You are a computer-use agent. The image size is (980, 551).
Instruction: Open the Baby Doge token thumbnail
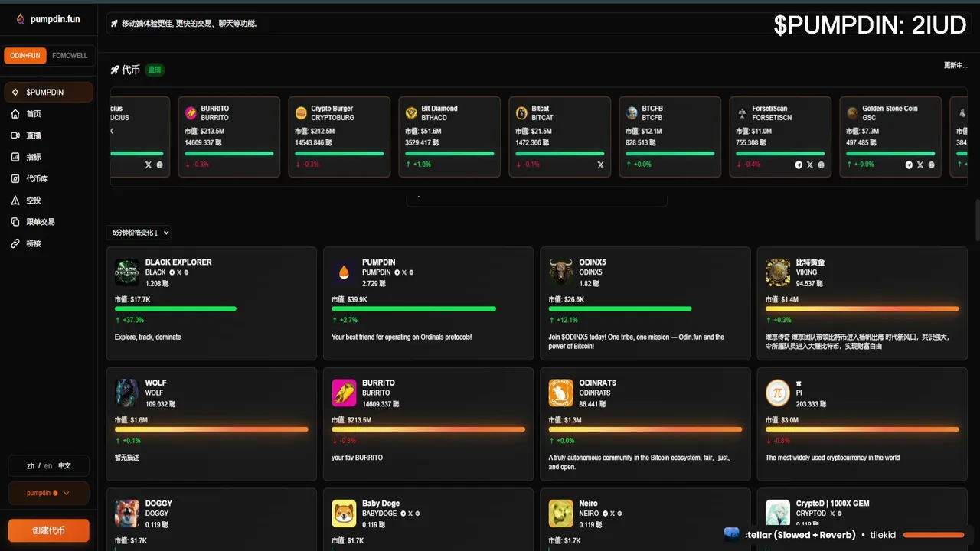click(344, 514)
